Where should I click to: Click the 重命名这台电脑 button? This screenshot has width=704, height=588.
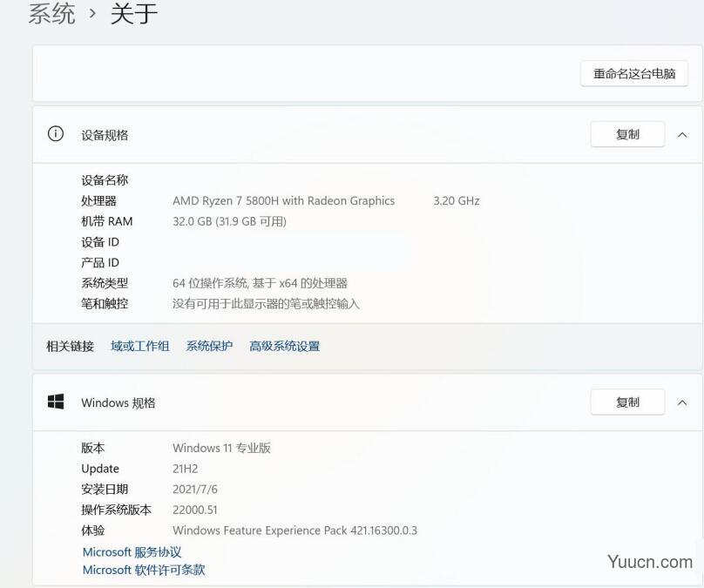634,74
